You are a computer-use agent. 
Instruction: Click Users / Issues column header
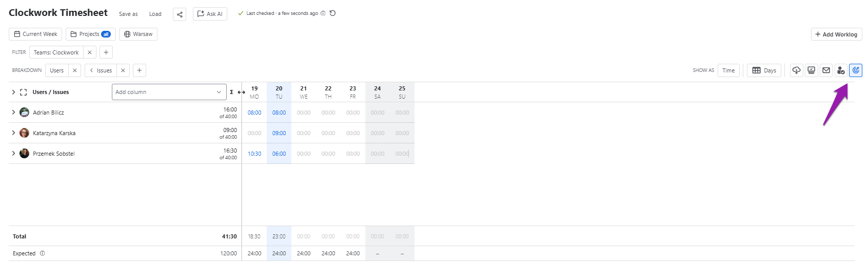pos(51,92)
